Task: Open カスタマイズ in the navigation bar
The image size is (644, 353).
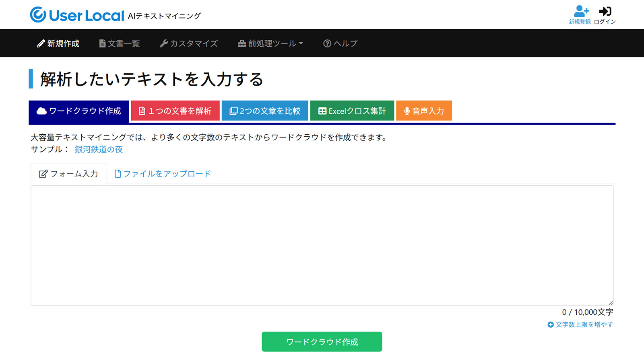Action: (x=188, y=43)
